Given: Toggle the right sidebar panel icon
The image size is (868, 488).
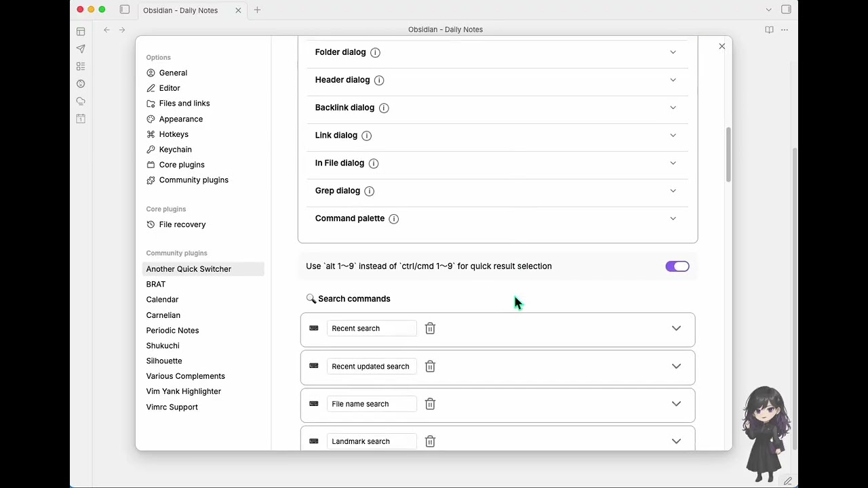Looking at the screenshot, I should pyautogui.click(x=786, y=9).
